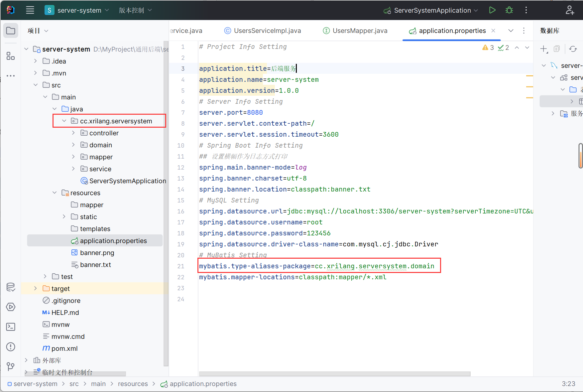The width and height of the screenshot is (583, 392).
Task: Open the Structure tool window icon
Action: pos(11,56)
